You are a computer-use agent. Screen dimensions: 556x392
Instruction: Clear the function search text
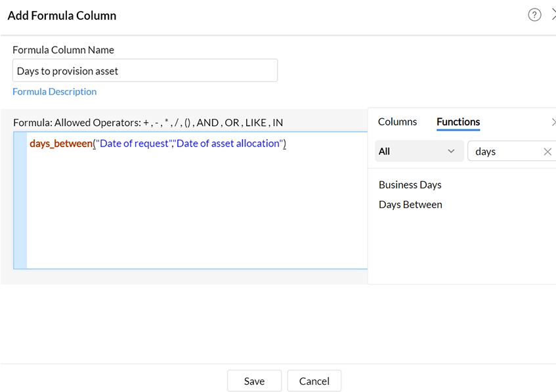[547, 152]
